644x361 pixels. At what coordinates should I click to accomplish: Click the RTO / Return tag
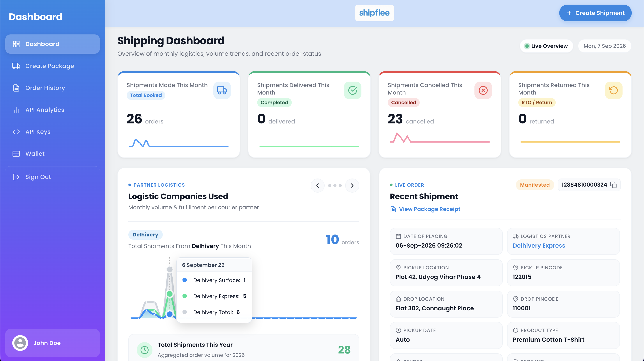click(x=537, y=103)
